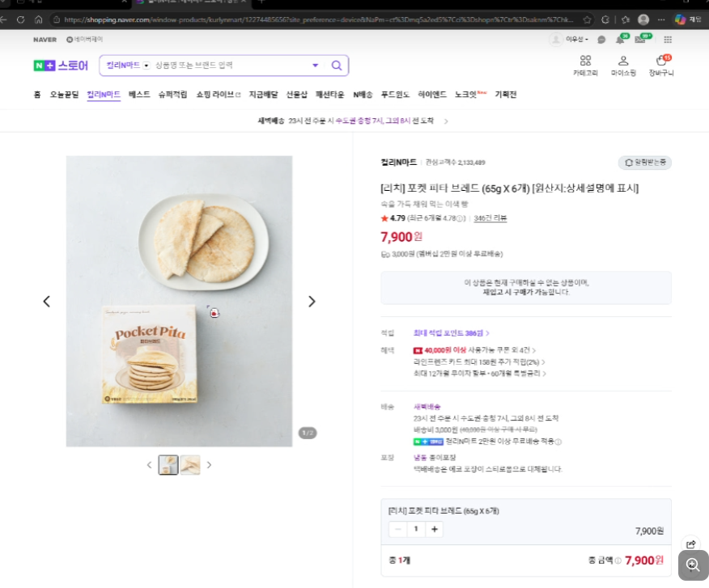
Task: Open browser favorites list icon
Action: coord(626,19)
